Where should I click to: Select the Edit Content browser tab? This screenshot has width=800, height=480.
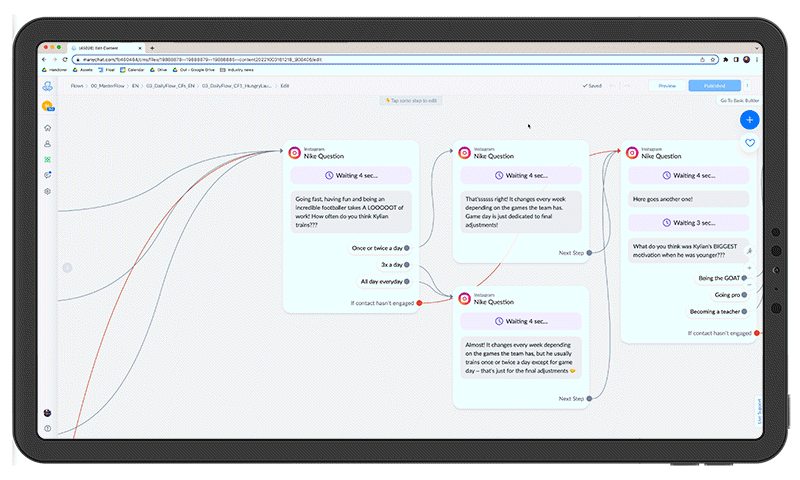[x=104, y=48]
